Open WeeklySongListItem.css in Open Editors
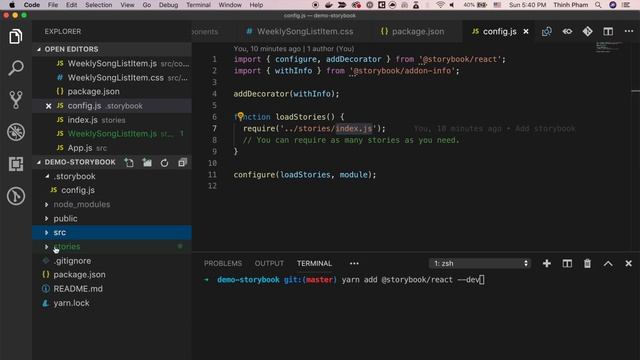 click(x=112, y=78)
